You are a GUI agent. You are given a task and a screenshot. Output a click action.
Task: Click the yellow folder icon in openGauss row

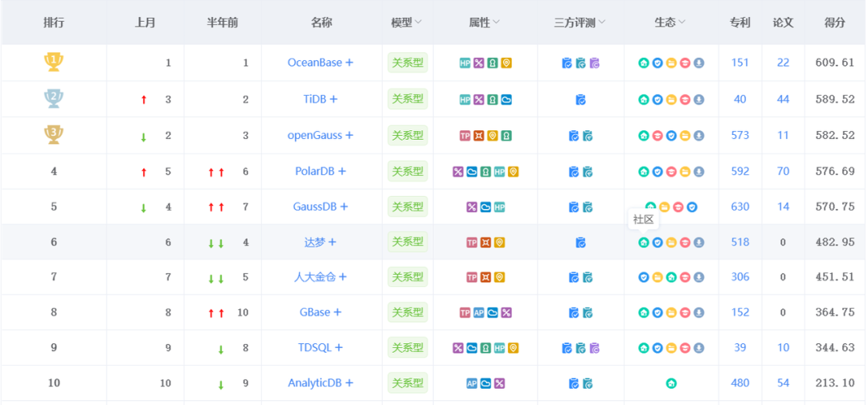(x=685, y=136)
